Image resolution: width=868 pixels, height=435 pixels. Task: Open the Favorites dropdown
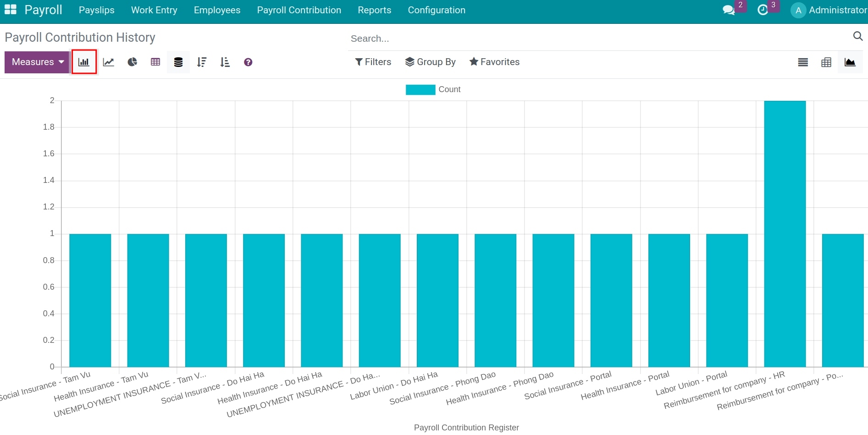tap(494, 62)
